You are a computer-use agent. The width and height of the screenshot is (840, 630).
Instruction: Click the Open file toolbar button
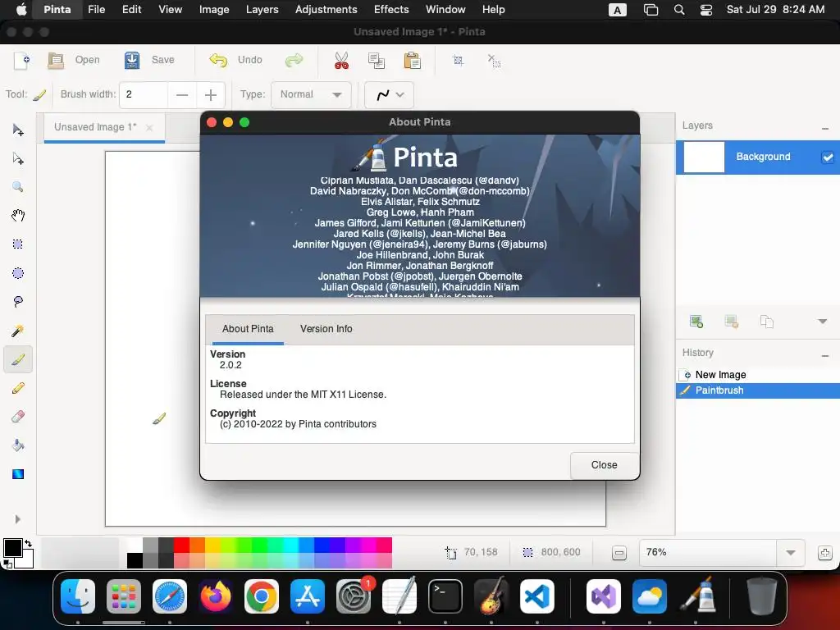[73, 60]
